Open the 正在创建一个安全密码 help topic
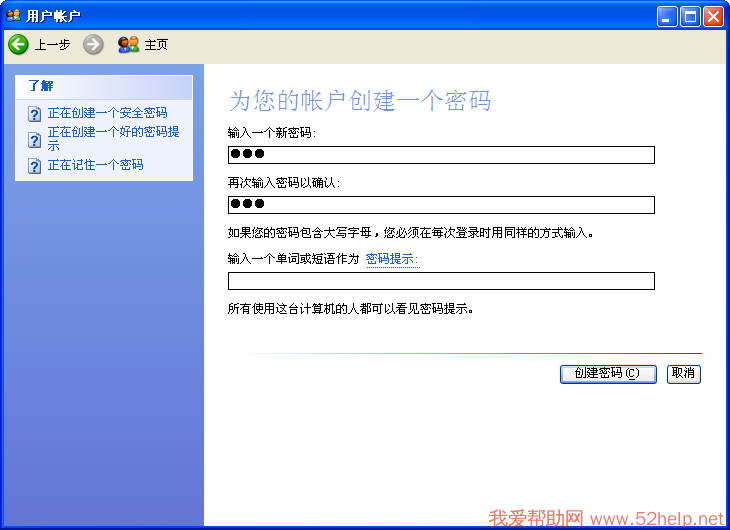The width and height of the screenshot is (730, 530). click(107, 113)
